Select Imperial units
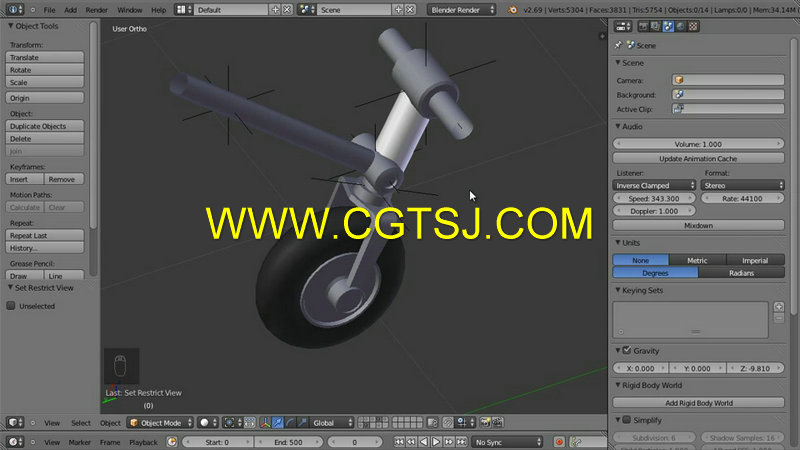This screenshot has height=450, width=800. [755, 260]
